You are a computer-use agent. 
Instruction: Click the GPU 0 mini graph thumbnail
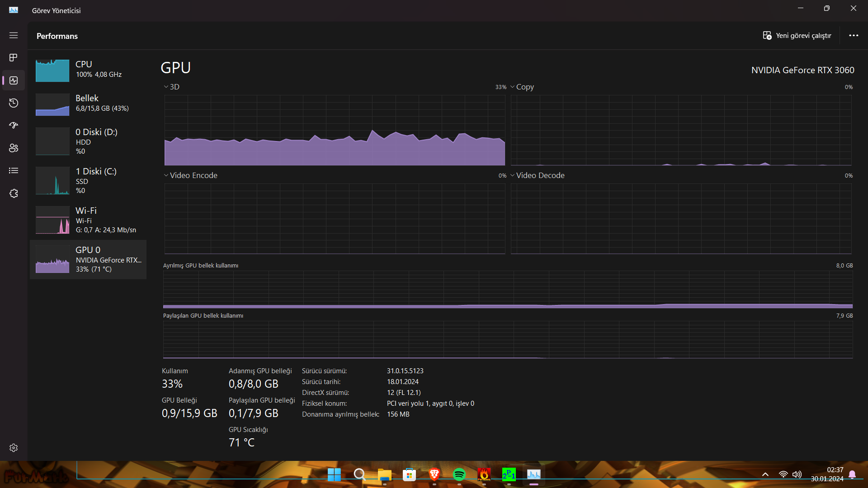pyautogui.click(x=52, y=259)
